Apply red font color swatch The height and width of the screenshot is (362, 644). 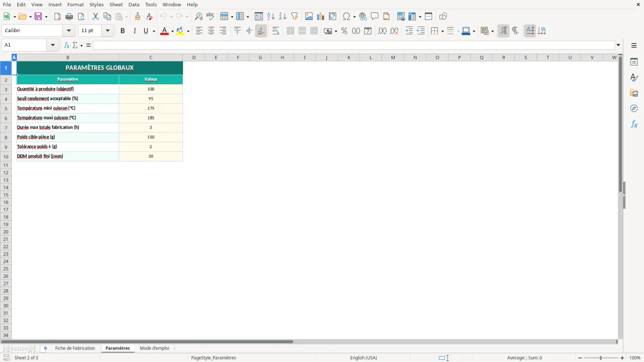pos(164,31)
